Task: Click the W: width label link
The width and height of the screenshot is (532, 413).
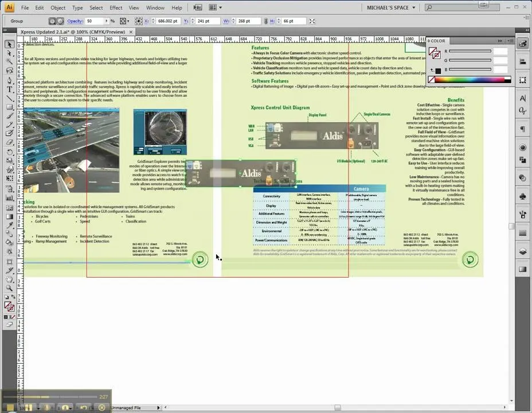Action: tap(226, 21)
